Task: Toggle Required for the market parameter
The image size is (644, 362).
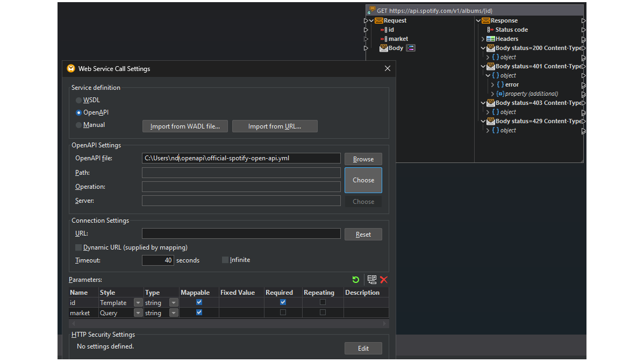Action: tap(283, 313)
